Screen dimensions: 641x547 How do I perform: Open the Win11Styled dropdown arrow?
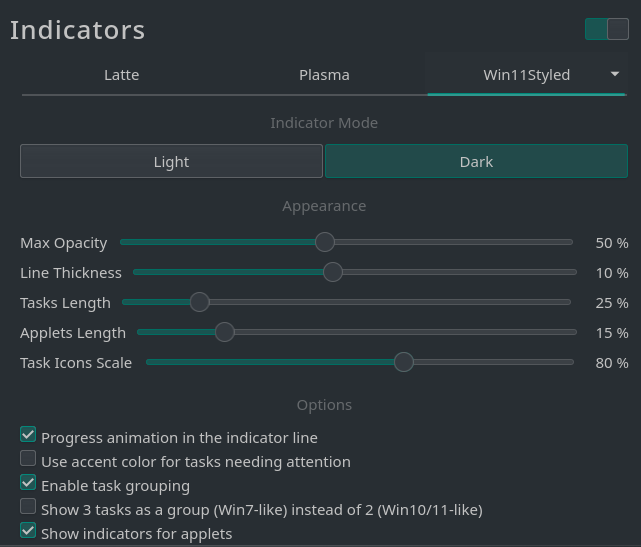(x=614, y=74)
